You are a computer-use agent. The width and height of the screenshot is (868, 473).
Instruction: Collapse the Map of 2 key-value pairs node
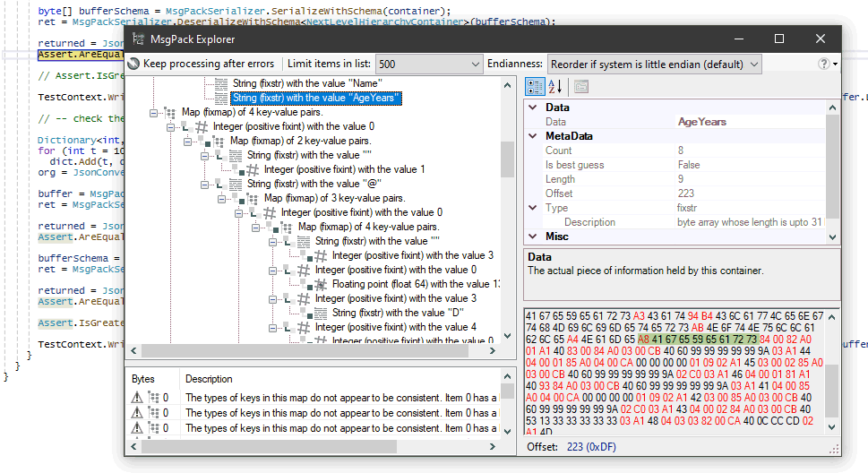pos(187,142)
